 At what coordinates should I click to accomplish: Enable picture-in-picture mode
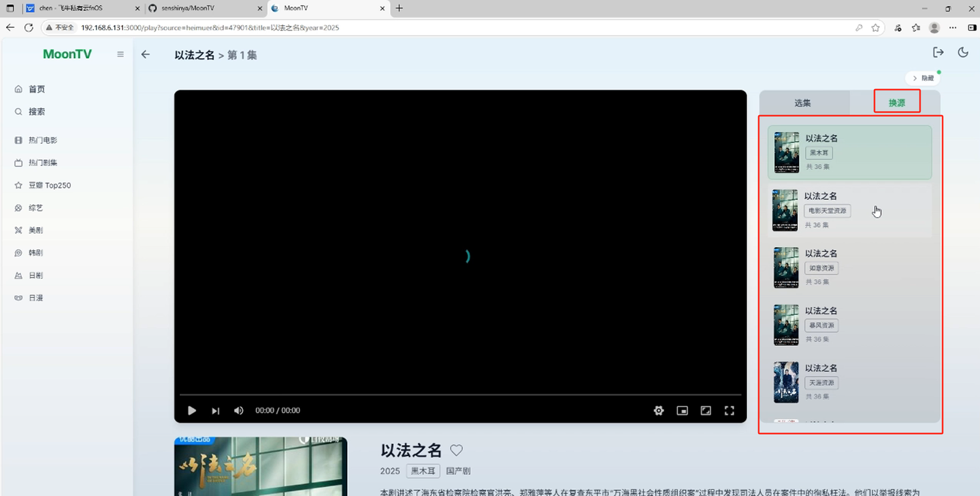point(682,410)
